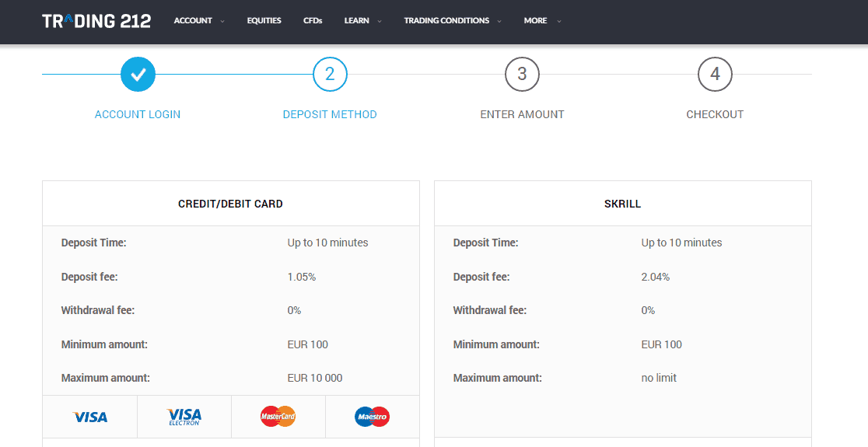Select the Credit/Debit Card deposit header

pos(230,204)
